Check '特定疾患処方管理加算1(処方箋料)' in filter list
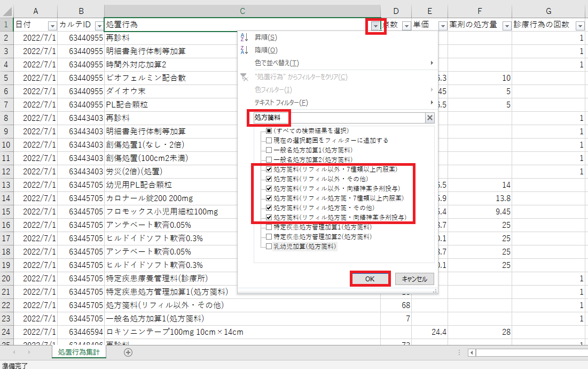The image size is (588, 369). (x=269, y=227)
